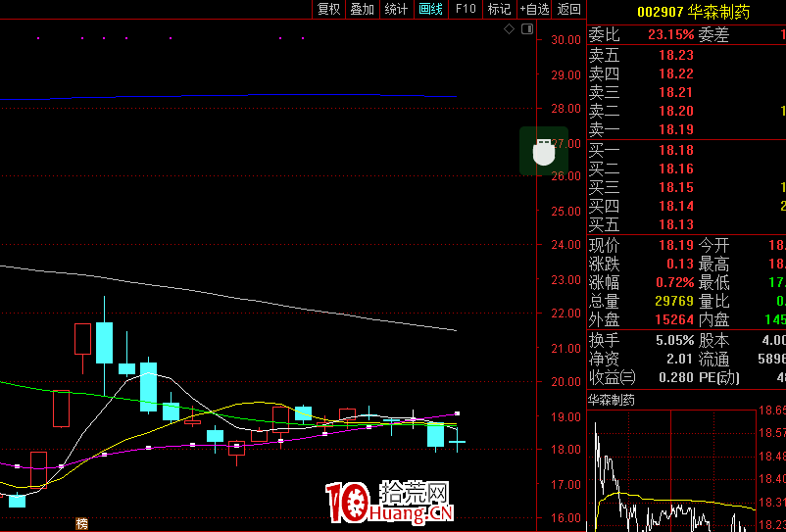Click the 最高 label

[713, 264]
